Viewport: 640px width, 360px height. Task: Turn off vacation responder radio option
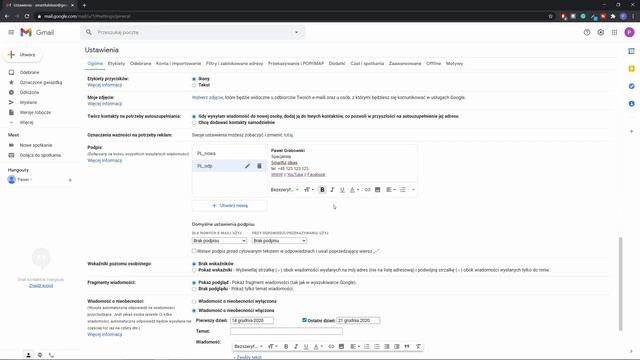pos(194,301)
